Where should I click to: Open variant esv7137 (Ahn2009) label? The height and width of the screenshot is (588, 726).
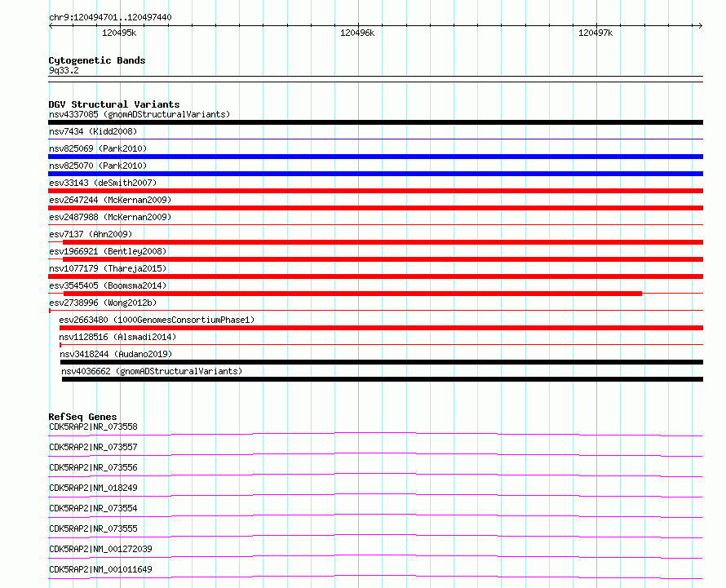[x=91, y=234]
